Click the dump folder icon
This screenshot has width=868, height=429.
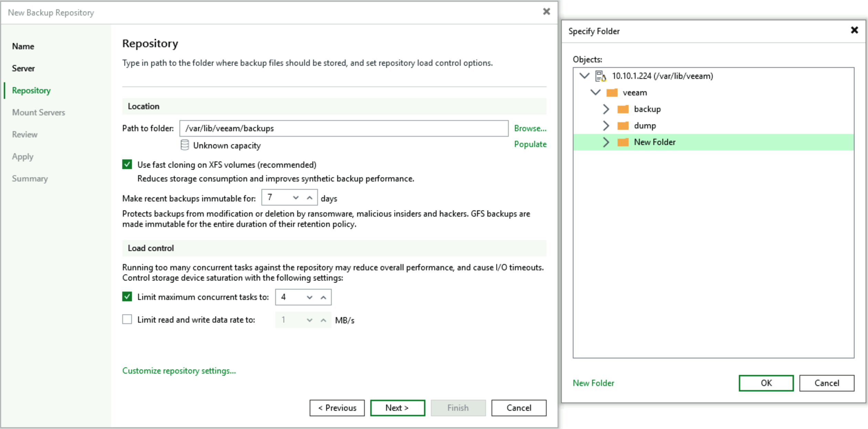pyautogui.click(x=623, y=126)
